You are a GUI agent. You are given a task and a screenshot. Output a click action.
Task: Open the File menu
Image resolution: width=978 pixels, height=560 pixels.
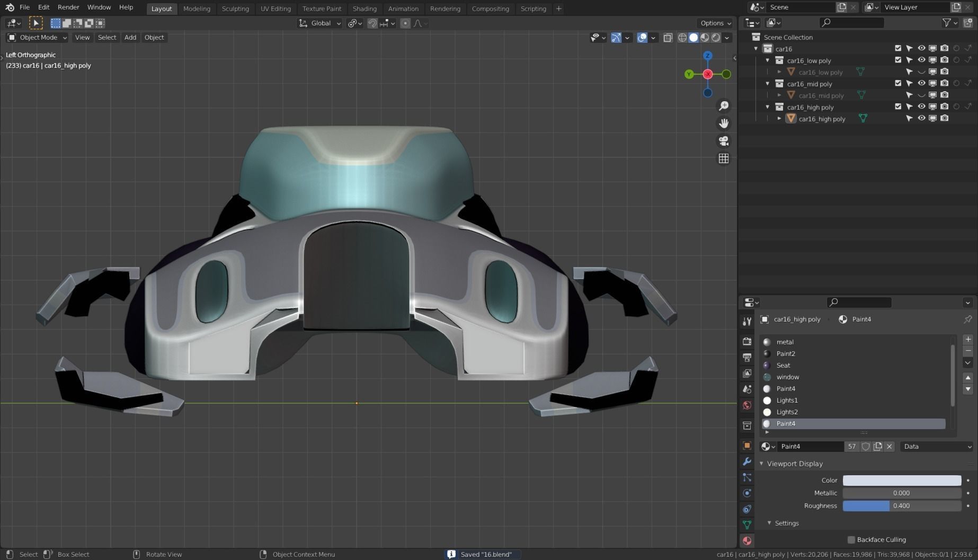point(24,7)
